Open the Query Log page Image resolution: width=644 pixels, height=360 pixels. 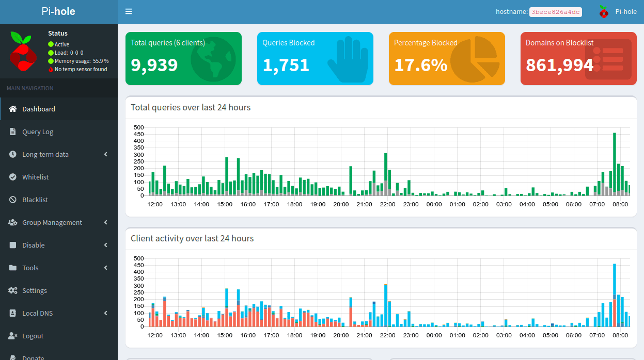[59, 132]
